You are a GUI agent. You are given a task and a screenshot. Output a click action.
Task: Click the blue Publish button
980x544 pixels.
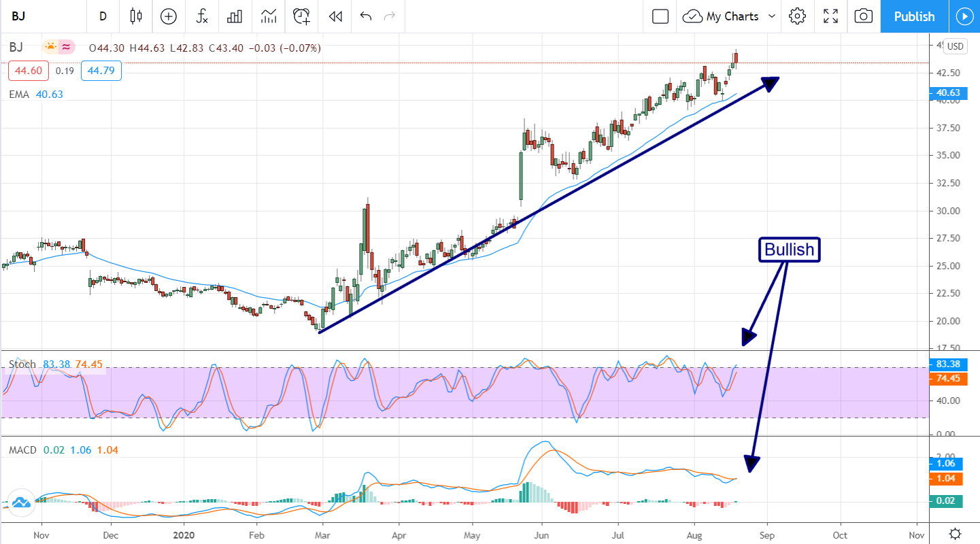coord(914,16)
